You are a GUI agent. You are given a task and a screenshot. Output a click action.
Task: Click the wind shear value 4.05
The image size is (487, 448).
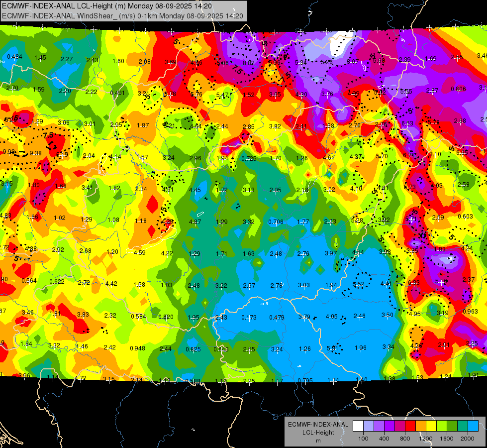(331, 317)
